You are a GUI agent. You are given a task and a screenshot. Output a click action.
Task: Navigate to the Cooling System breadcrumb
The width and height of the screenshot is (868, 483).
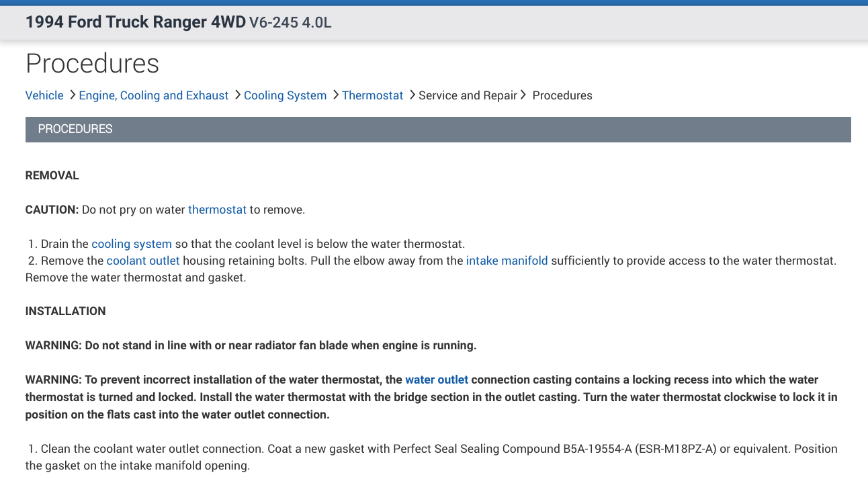[285, 95]
